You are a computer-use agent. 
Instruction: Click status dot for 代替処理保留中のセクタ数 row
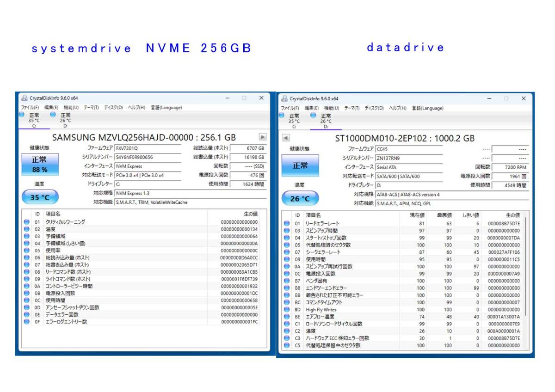pos(287,345)
